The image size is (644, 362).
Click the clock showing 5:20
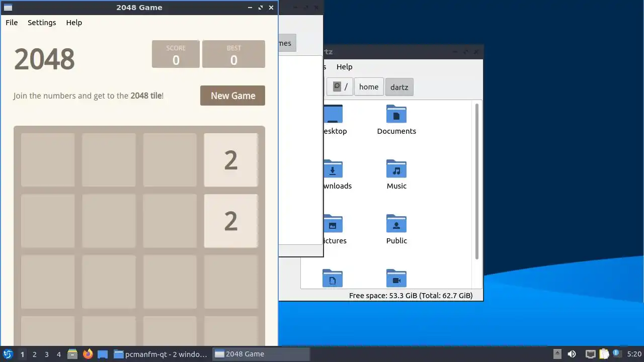tap(634, 354)
